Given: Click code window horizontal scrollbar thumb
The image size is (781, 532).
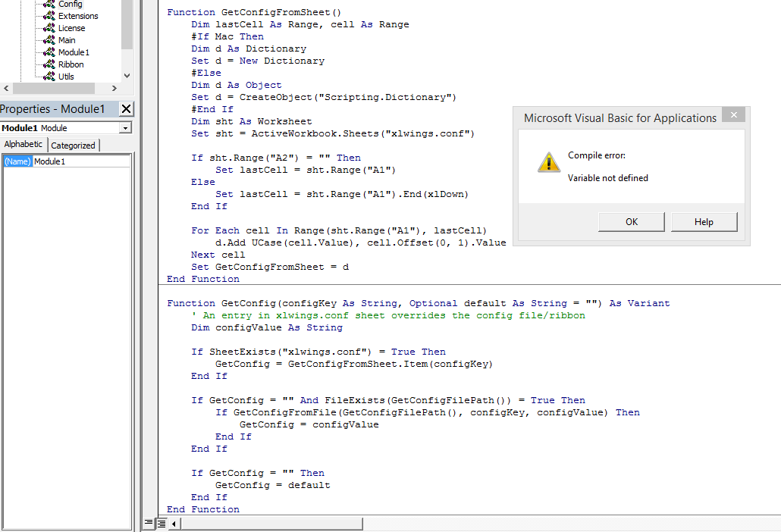Looking at the screenshot, I should pos(271,524).
